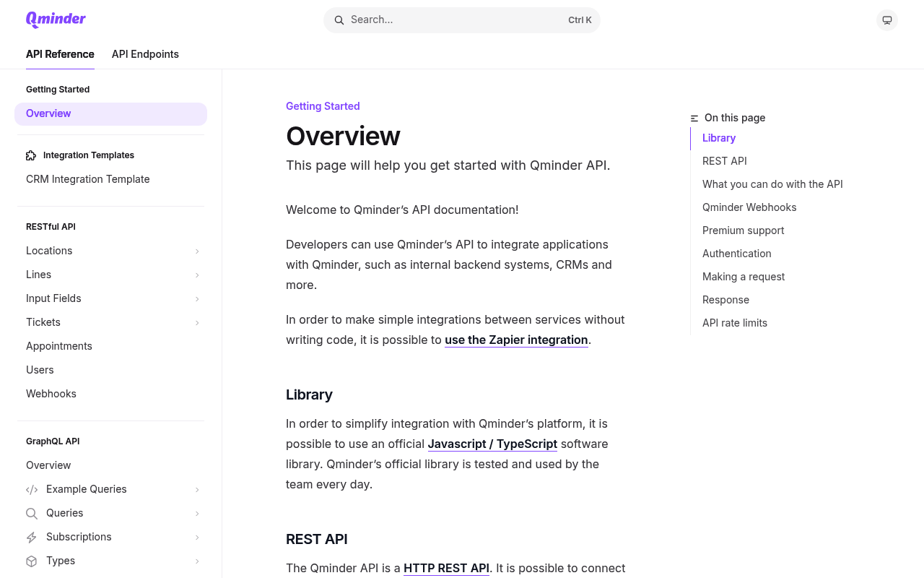This screenshot has height=578, width=924.
Task: Jump to Authentication section
Action: point(737,254)
